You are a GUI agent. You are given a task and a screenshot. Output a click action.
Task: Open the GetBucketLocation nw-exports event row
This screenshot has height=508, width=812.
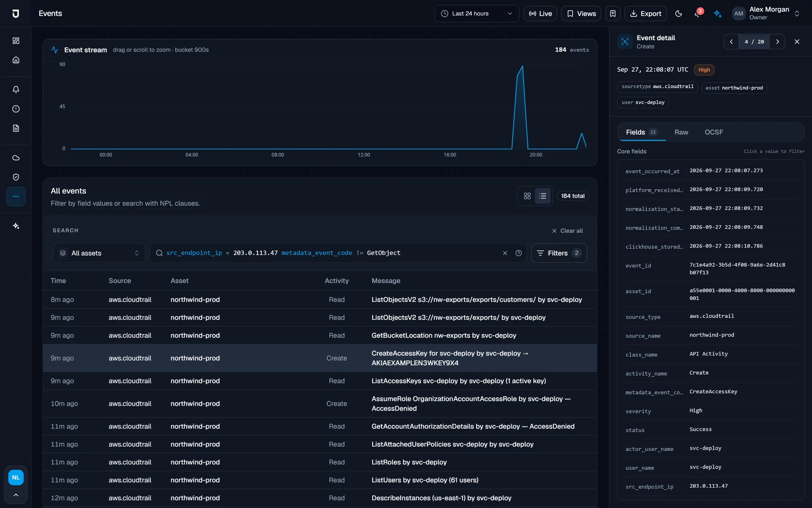tap(320, 335)
